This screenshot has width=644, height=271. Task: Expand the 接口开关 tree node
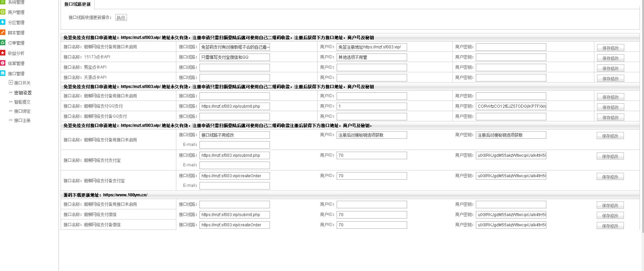[x=11, y=82]
